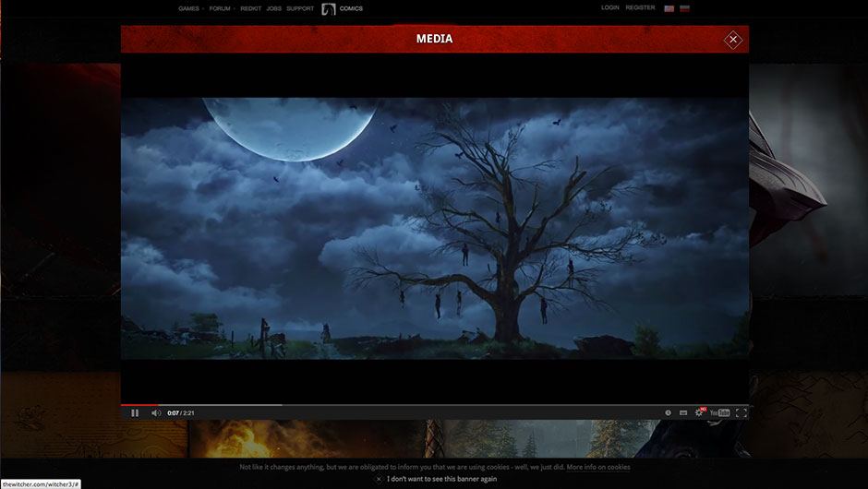Toggle video subtitles/captions
Viewport: 868px width, 489px height.
[683, 412]
